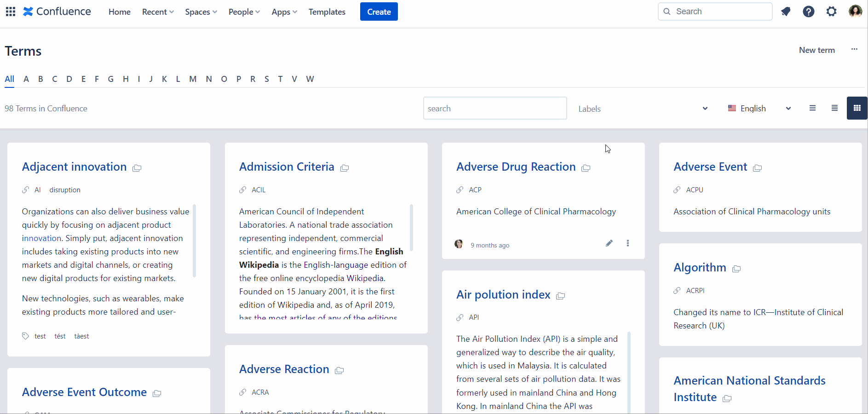The height and width of the screenshot is (414, 868).
Task: Switch to compact list view
Action: pos(812,108)
